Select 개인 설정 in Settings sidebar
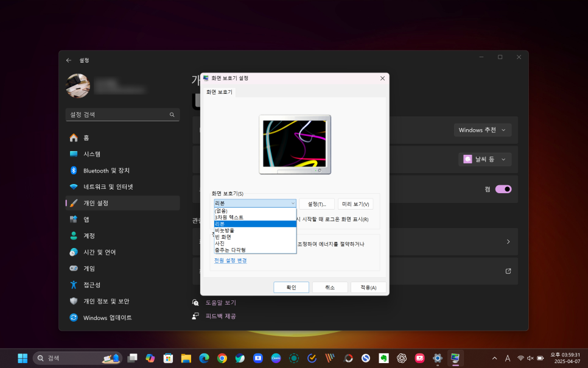 [x=122, y=203]
